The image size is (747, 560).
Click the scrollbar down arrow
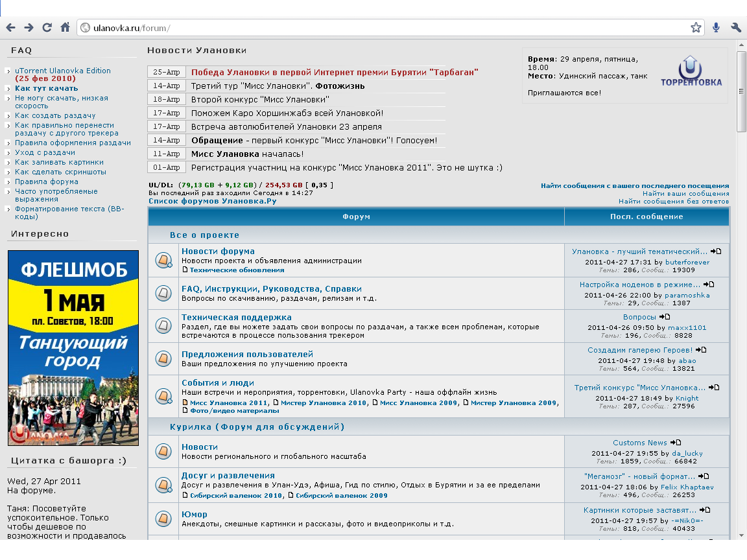[x=741, y=535]
